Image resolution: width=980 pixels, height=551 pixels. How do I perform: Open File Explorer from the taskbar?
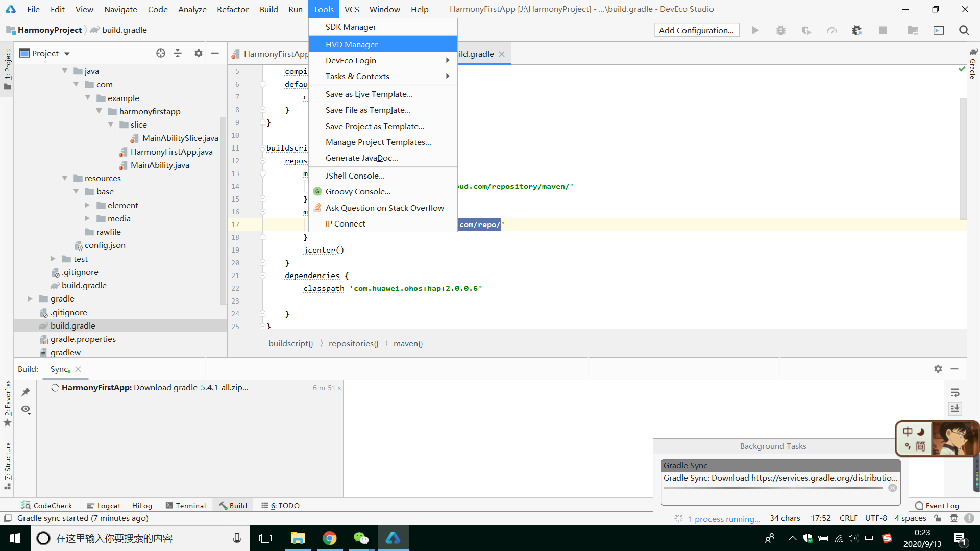click(298, 538)
